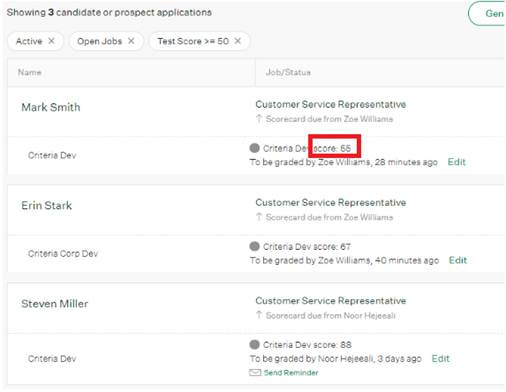
Task: Open Mark Smith's Customer Service Representative job
Action: 331,104
